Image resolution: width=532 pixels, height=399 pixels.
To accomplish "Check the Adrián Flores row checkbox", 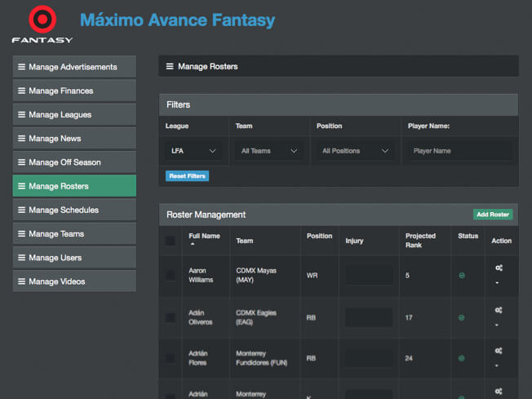I will pyautogui.click(x=171, y=358).
